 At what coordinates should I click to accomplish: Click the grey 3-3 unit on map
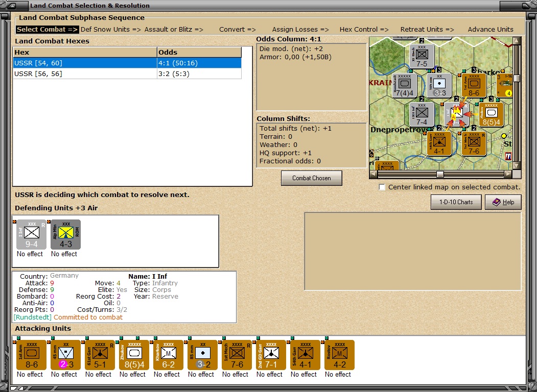(x=439, y=85)
